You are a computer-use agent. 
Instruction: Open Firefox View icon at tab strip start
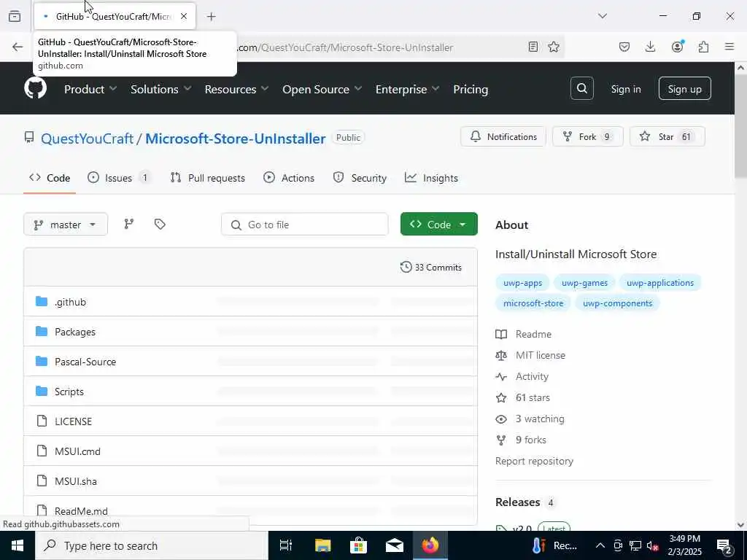pos(15,16)
